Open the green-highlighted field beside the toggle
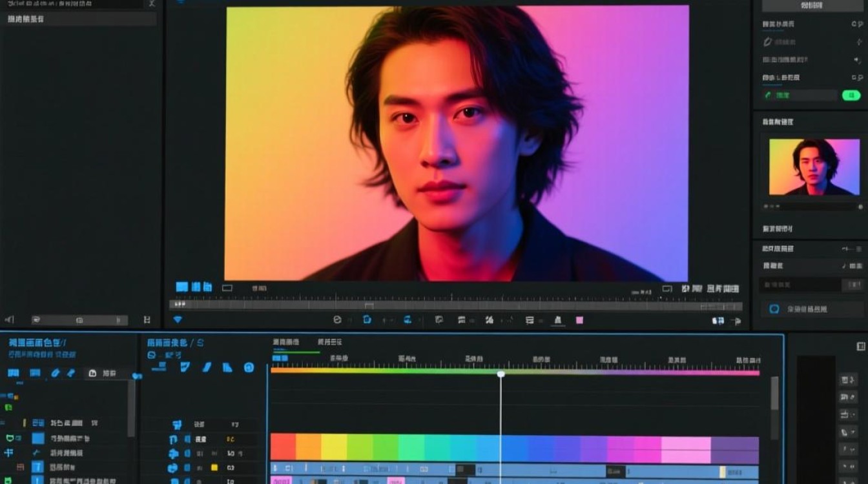Image resolution: width=868 pixels, height=484 pixels. pyautogui.click(x=800, y=96)
